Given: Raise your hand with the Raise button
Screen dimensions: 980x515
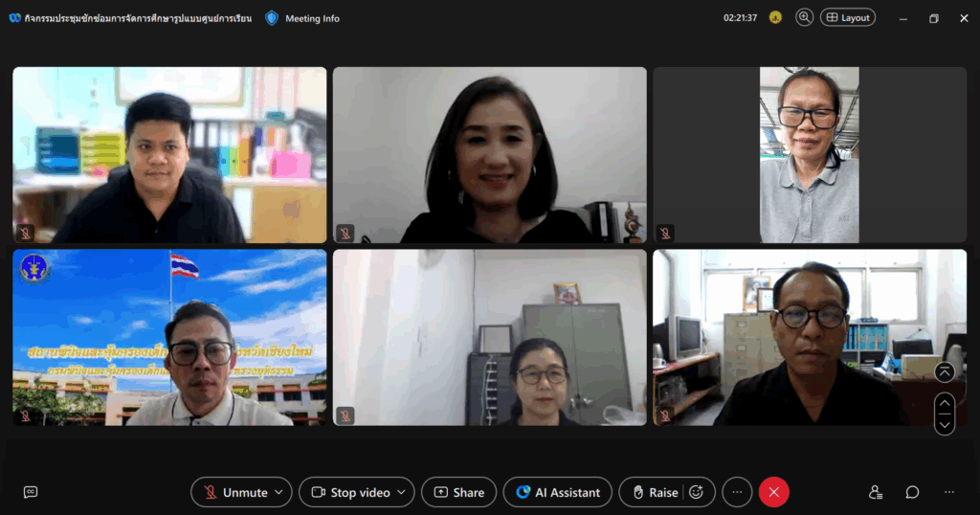Looking at the screenshot, I should click(x=655, y=492).
